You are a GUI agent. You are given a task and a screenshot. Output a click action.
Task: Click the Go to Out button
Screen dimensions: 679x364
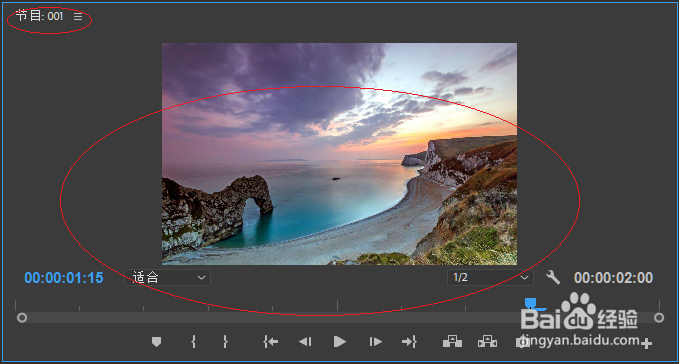[409, 342]
